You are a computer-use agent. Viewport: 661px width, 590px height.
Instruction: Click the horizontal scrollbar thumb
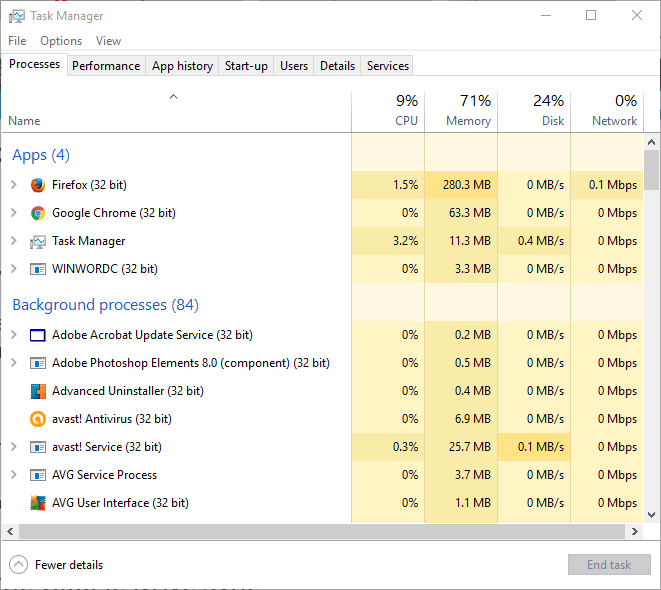322,531
